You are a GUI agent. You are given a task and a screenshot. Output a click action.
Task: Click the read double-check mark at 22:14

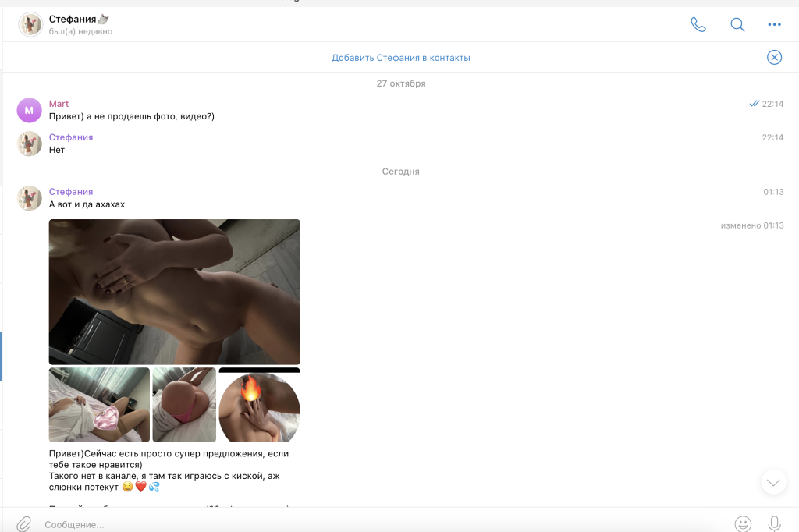[754, 104]
